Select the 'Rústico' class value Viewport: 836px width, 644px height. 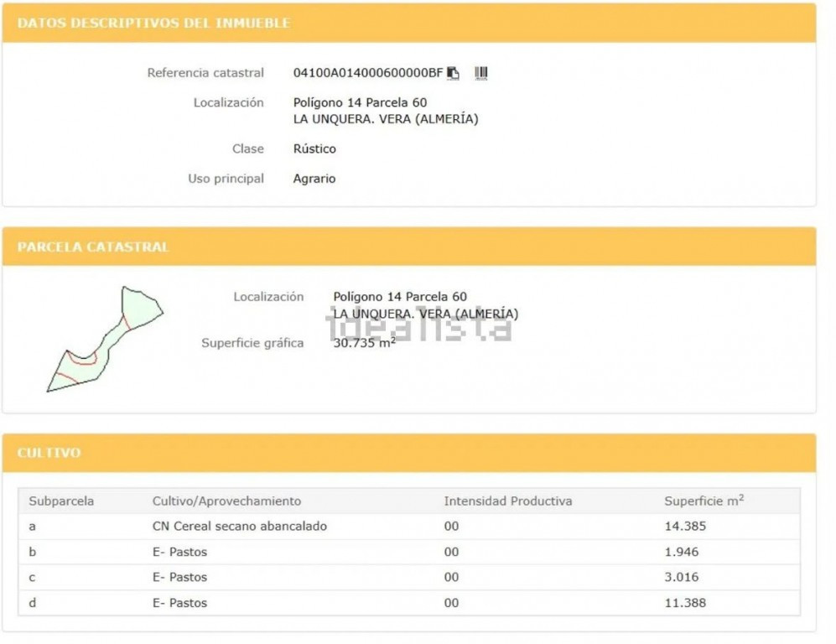[x=314, y=148]
